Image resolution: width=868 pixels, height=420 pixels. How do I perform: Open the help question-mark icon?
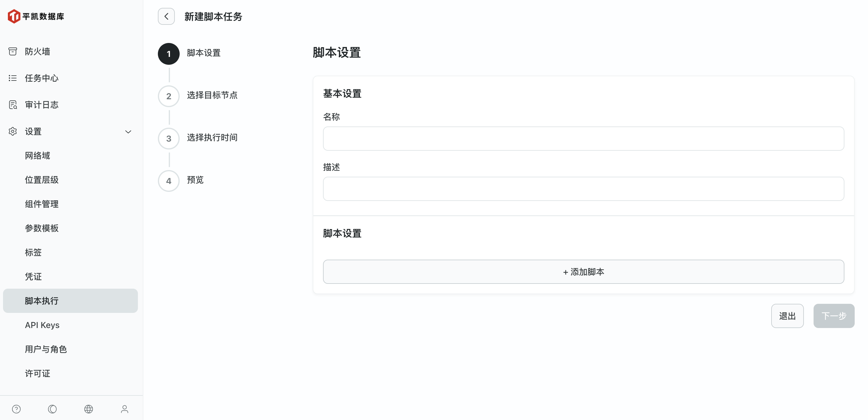(x=16, y=409)
